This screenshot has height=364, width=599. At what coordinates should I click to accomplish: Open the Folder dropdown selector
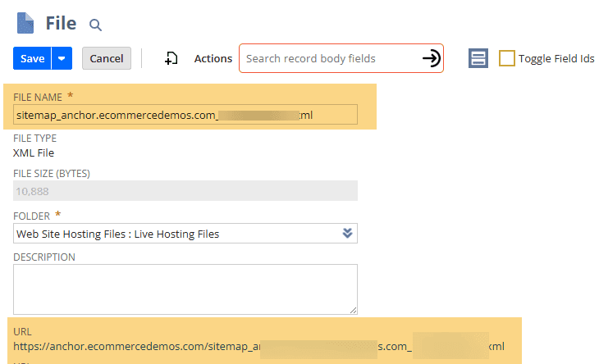[185, 233]
